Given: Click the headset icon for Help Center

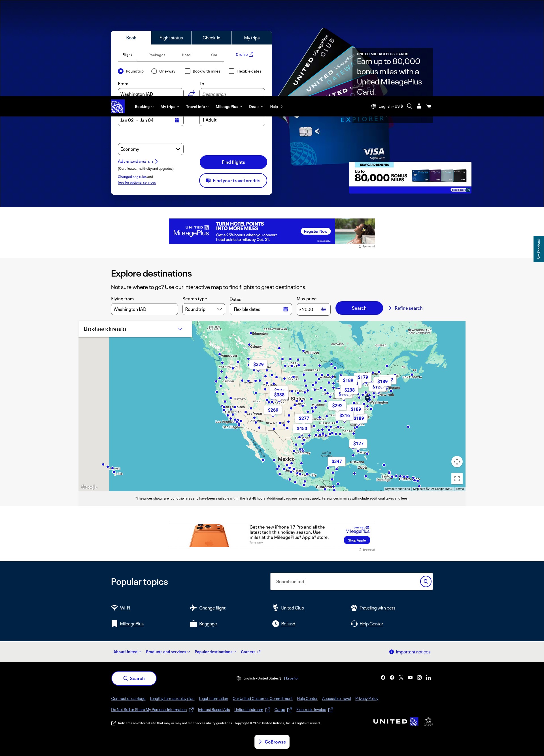Looking at the screenshot, I should click(354, 624).
